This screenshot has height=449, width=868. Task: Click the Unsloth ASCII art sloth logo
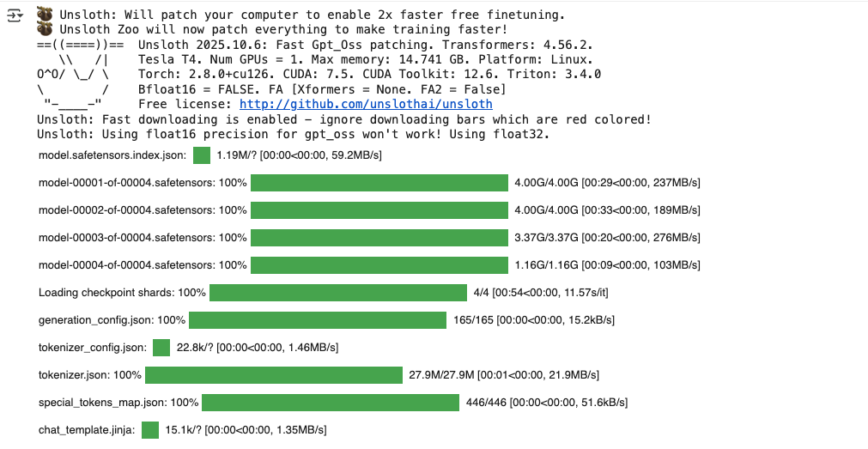(75, 75)
